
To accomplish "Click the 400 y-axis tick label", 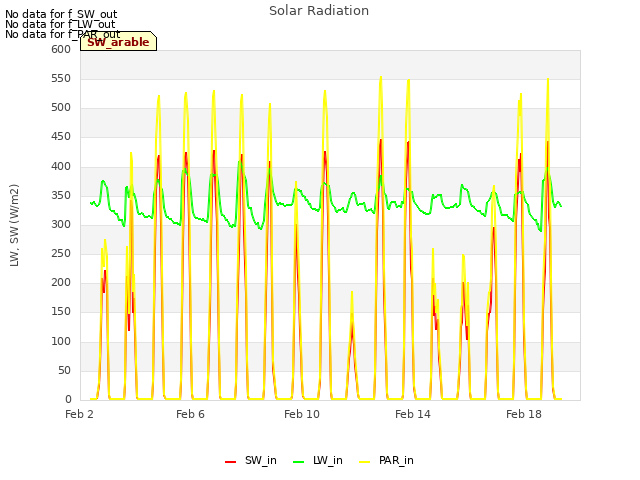I will [x=61, y=167].
